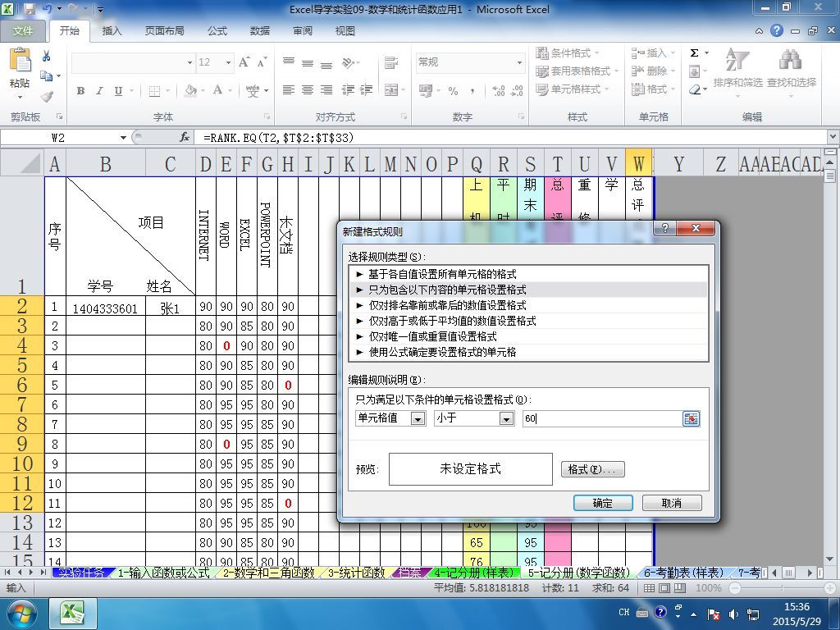Click the clock showing 15:36
This screenshot has width=840, height=630.
[x=797, y=607]
